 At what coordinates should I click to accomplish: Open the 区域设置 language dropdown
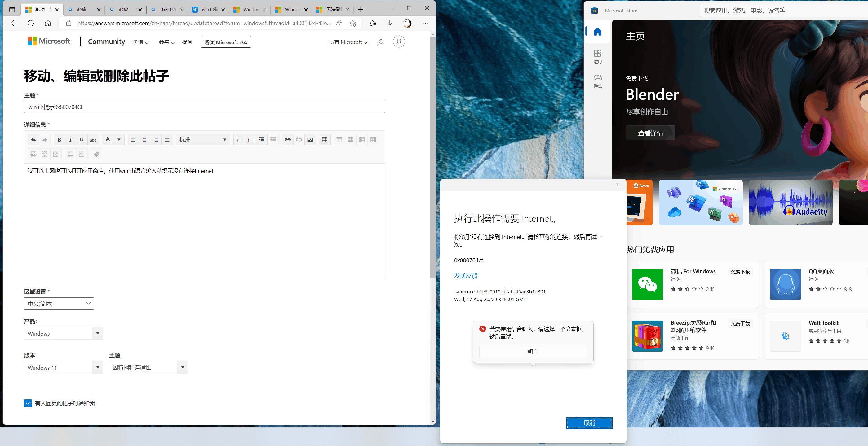(59, 303)
